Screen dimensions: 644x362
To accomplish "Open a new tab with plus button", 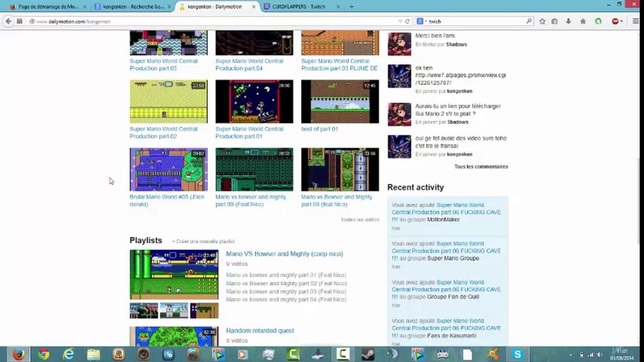I will [351, 7].
